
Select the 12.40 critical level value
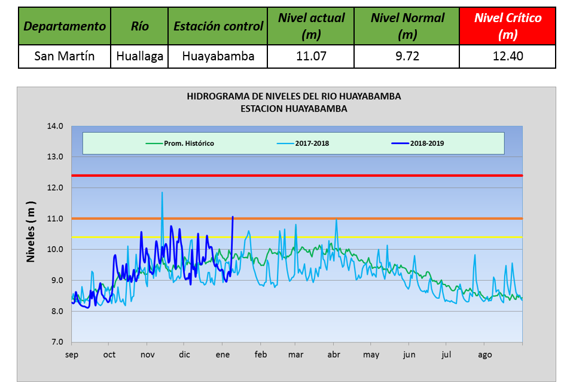pos(507,57)
